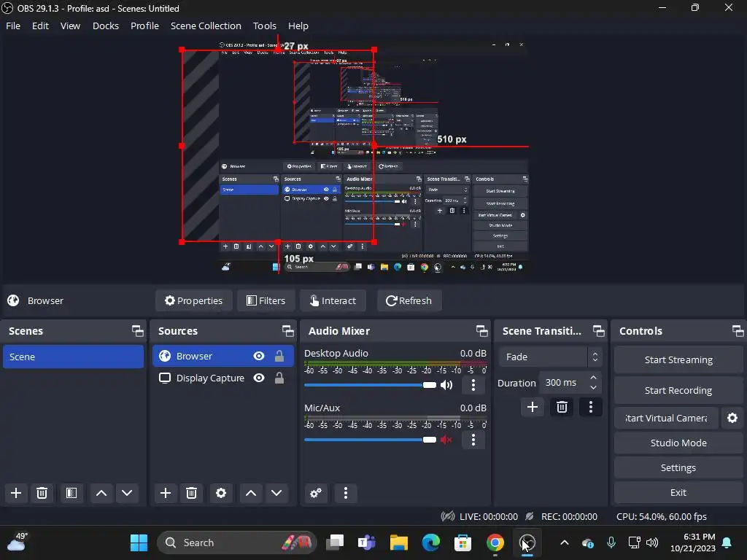Open Windows Start menu

pos(139,542)
